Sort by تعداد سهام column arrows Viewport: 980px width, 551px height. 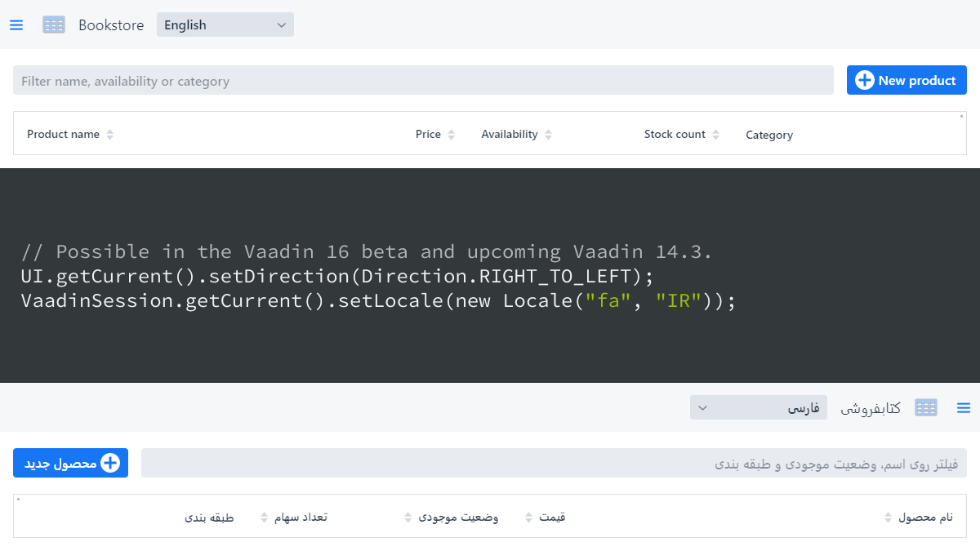(264, 518)
